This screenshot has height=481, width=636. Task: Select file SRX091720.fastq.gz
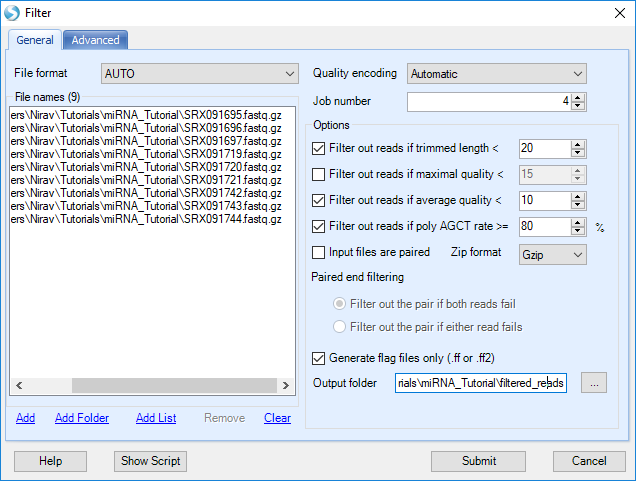146,167
